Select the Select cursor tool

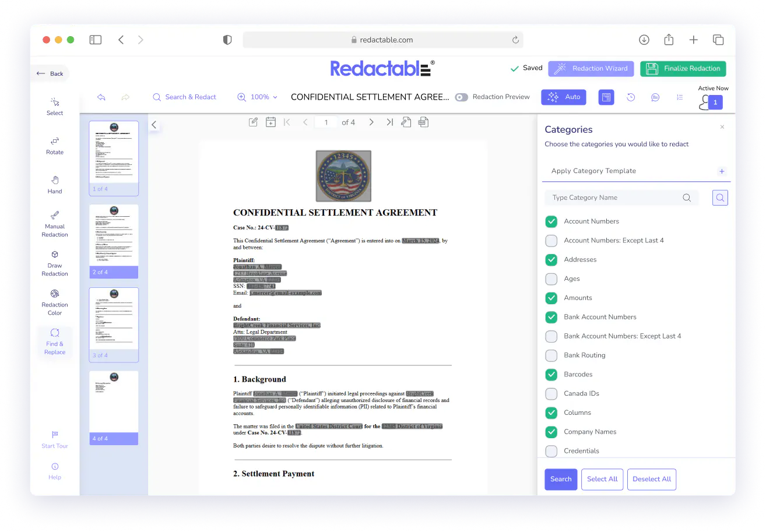click(55, 107)
